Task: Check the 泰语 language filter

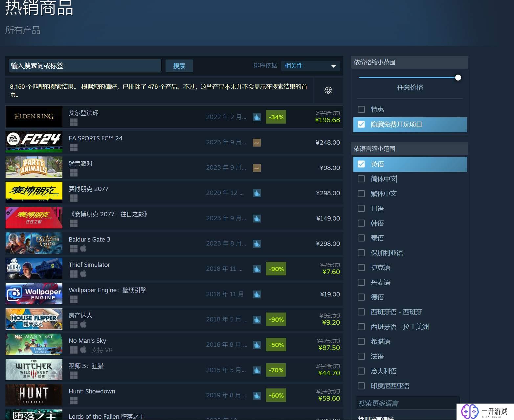Action: (x=361, y=238)
